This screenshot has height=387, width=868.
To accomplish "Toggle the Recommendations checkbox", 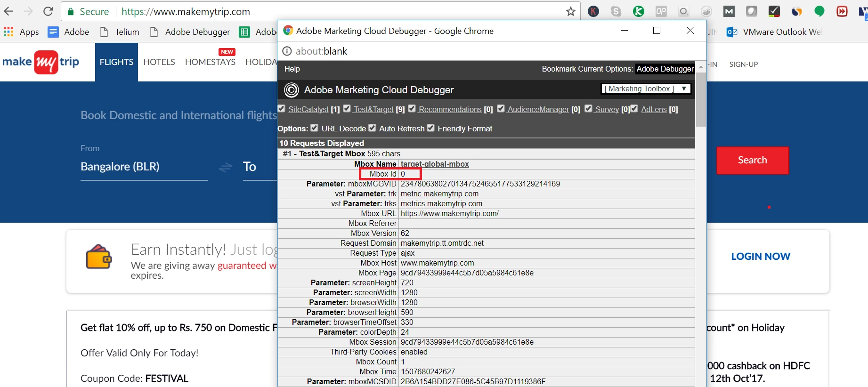I will coord(412,109).
